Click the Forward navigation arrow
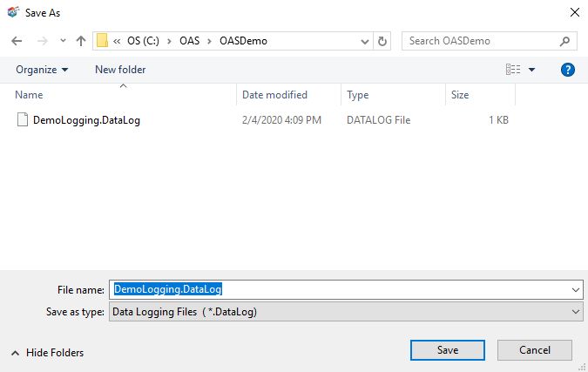This screenshot has width=588, height=372. coord(43,41)
